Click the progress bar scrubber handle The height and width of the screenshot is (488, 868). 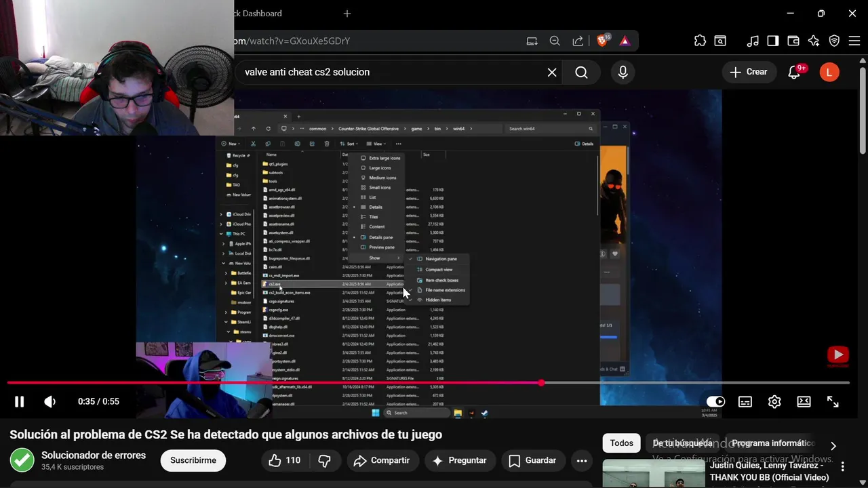(x=541, y=383)
